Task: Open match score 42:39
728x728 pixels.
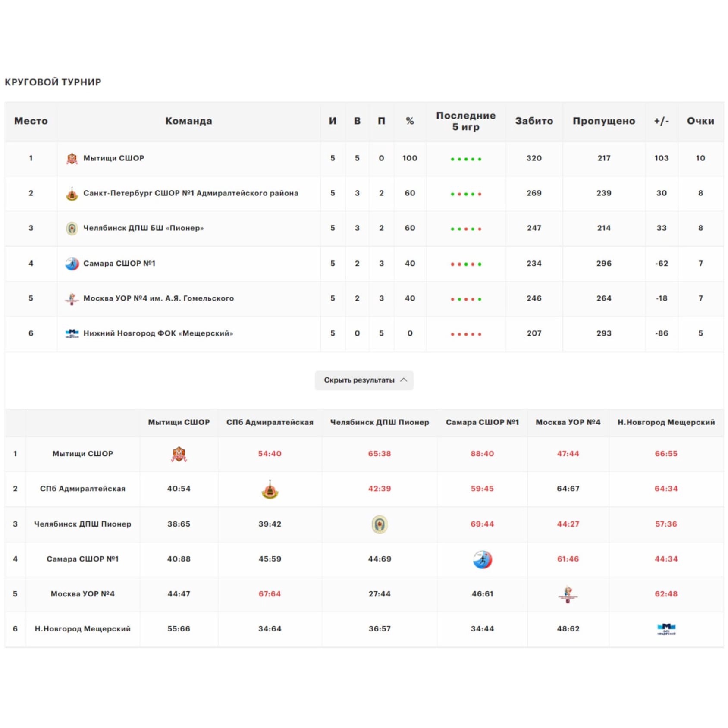Action: point(380,489)
